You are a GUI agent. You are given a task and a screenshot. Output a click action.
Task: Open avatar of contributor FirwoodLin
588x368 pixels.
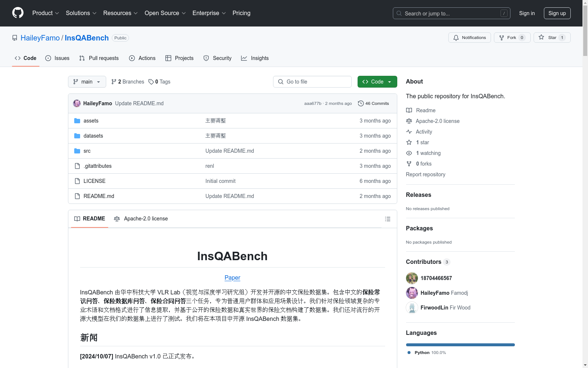[412, 308]
